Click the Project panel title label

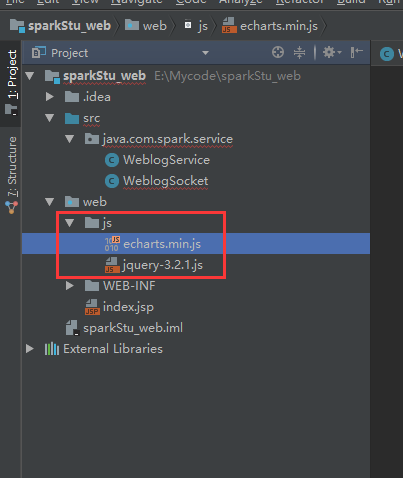[x=69, y=53]
